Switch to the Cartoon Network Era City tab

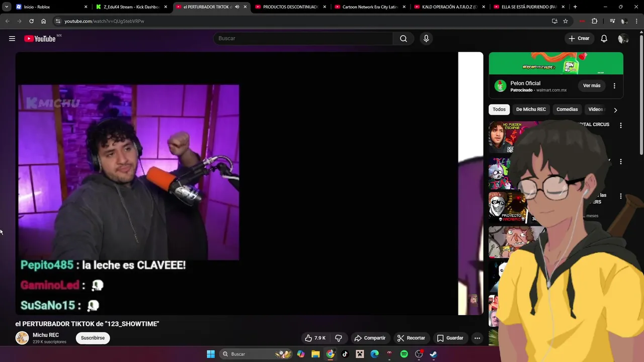(x=369, y=7)
